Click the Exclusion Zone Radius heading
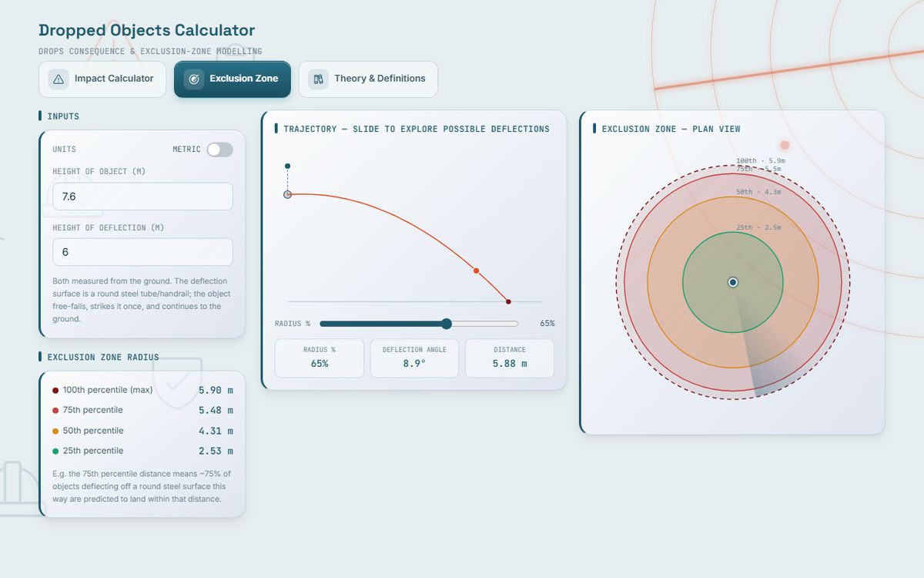The height and width of the screenshot is (578, 924). pyautogui.click(x=103, y=358)
